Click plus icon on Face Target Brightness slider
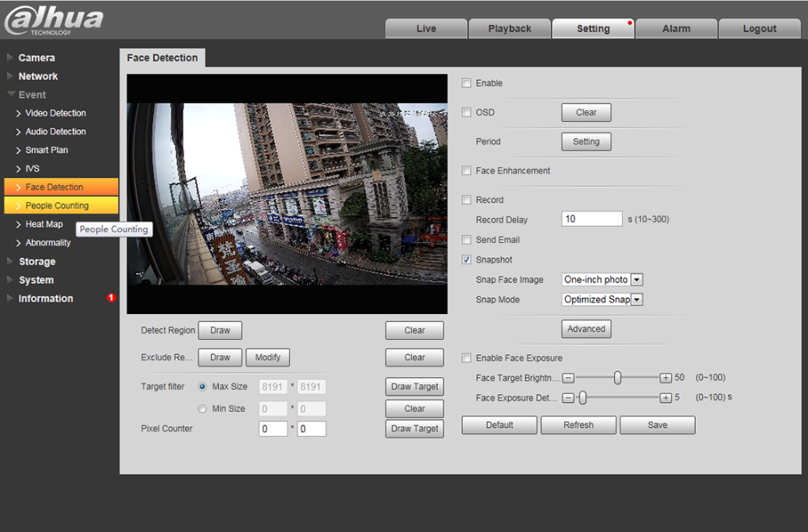Image resolution: width=808 pixels, height=532 pixels. pos(666,378)
